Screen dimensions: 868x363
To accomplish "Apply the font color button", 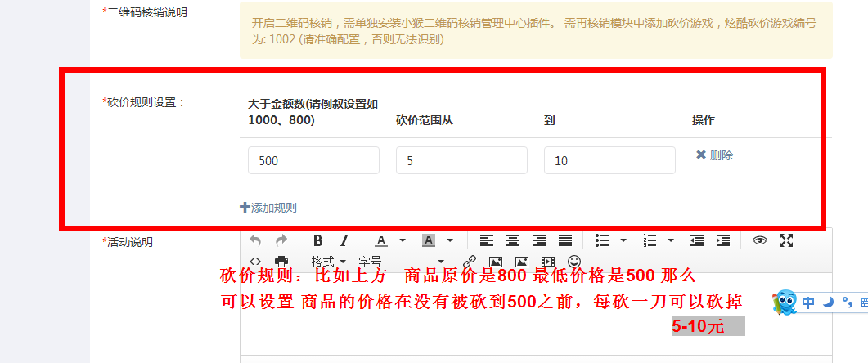I will point(381,240).
